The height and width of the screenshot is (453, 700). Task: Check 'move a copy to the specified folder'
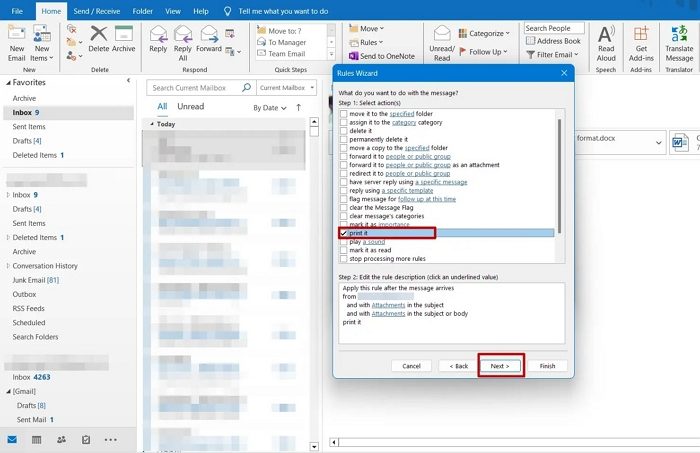coord(343,148)
